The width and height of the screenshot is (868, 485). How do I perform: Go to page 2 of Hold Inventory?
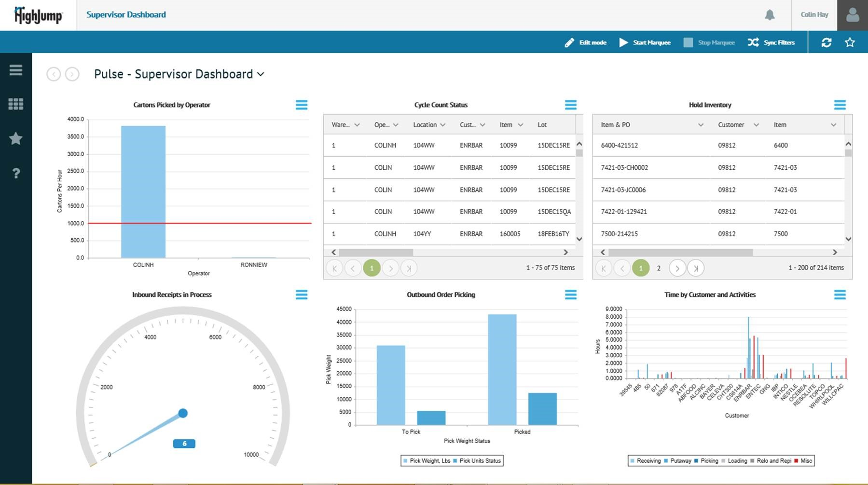point(659,268)
